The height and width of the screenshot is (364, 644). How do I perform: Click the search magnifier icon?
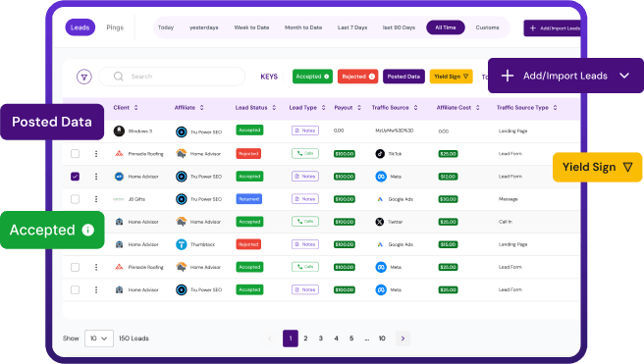point(118,77)
